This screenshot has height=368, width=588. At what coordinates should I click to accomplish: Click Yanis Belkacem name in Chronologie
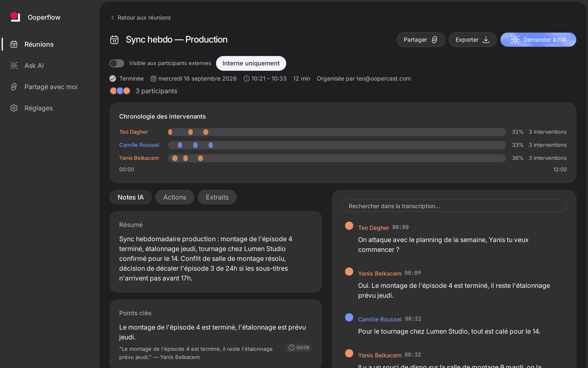pyautogui.click(x=139, y=158)
